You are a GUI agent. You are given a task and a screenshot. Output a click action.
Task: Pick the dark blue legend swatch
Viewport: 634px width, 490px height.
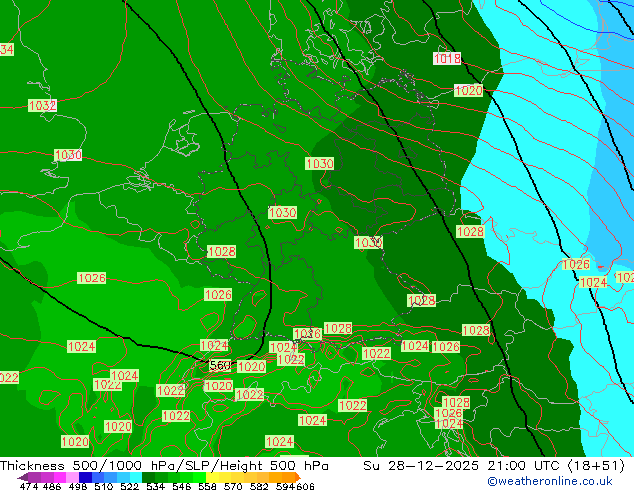point(85,477)
